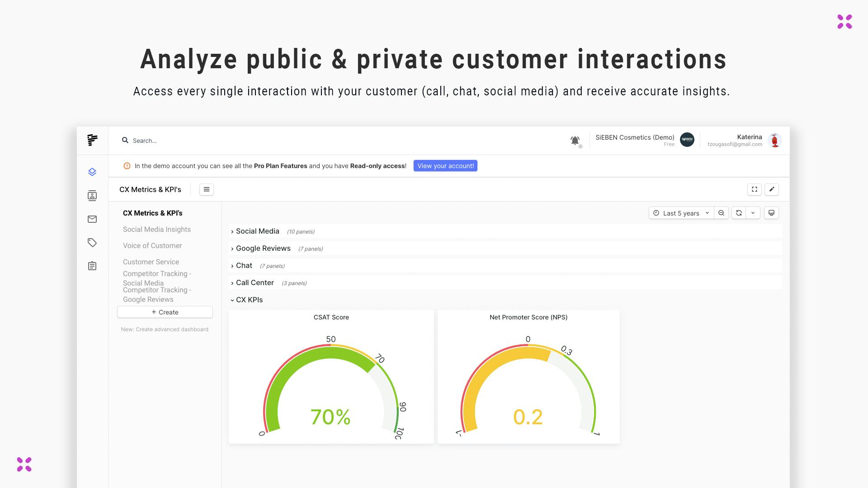The height and width of the screenshot is (488, 868).
Task: Refresh the dashboard with the refresh icon
Action: [x=740, y=212]
